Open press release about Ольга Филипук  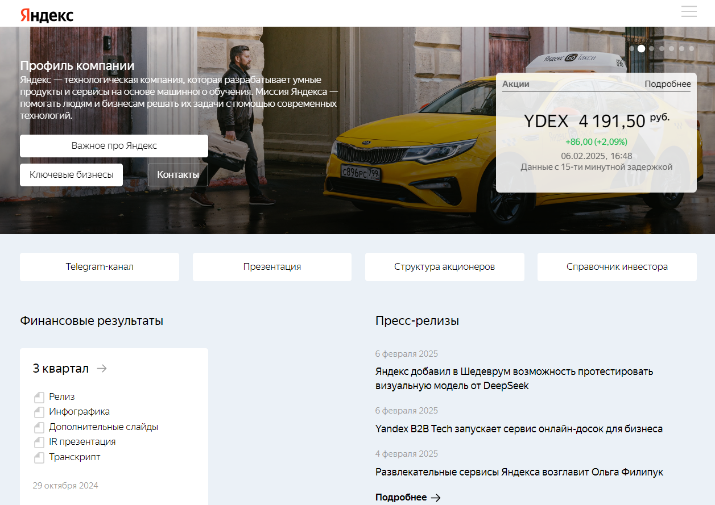519,472
